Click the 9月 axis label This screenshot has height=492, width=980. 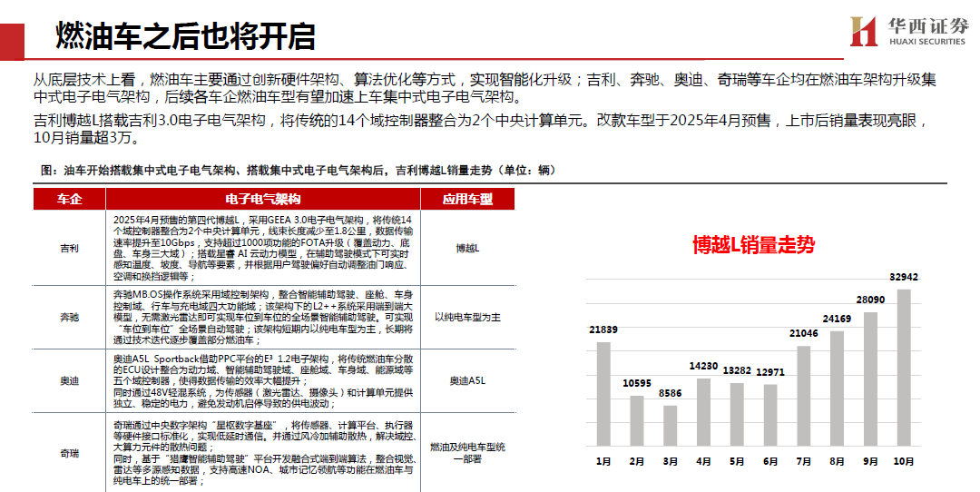pos(870,461)
